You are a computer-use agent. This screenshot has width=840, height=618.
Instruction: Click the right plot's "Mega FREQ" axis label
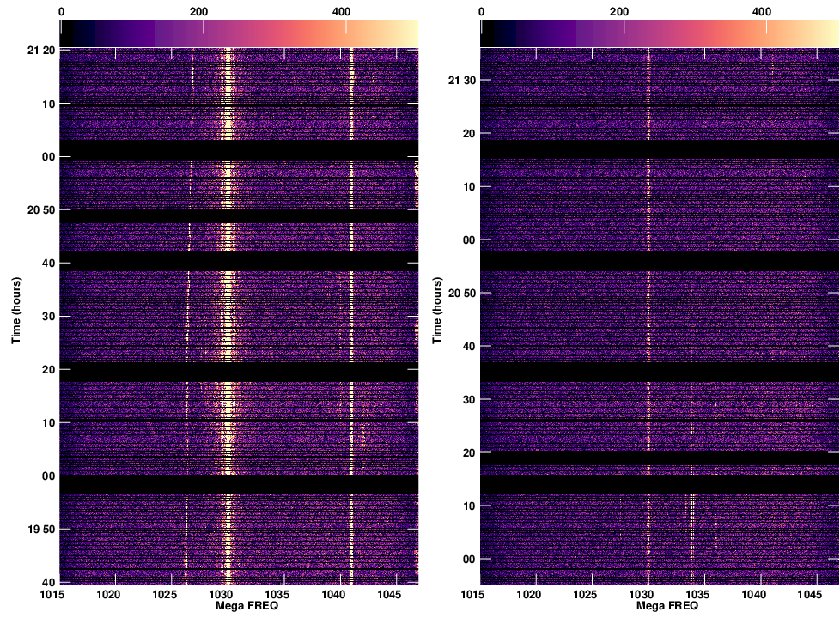pos(668,605)
